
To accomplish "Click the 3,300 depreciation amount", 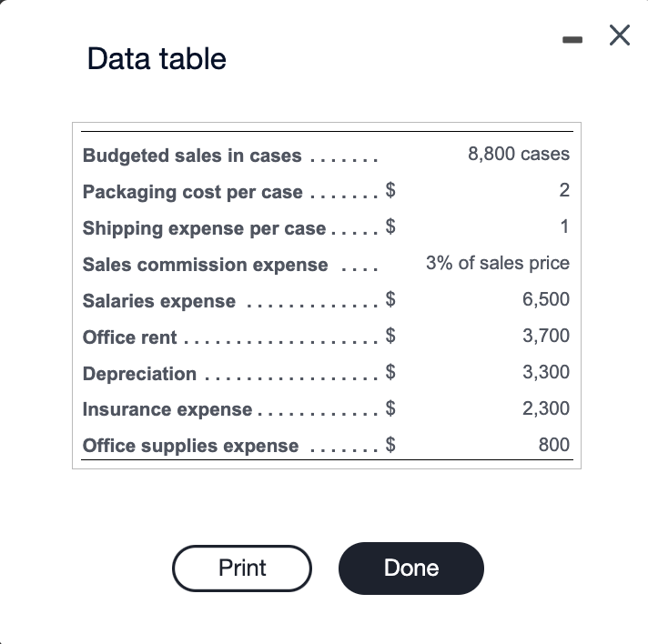I will click(x=546, y=372).
